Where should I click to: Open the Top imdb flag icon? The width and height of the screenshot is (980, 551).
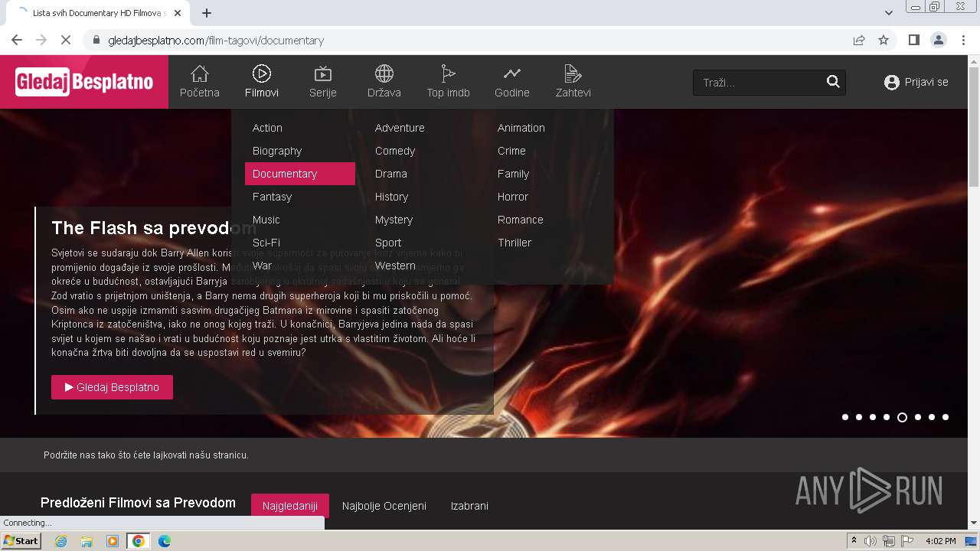tap(448, 73)
